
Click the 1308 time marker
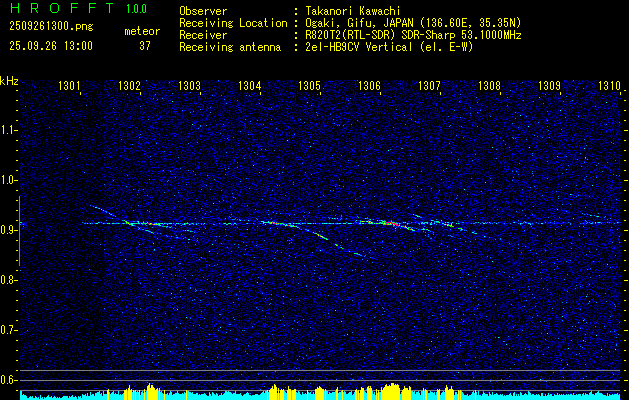pos(489,85)
